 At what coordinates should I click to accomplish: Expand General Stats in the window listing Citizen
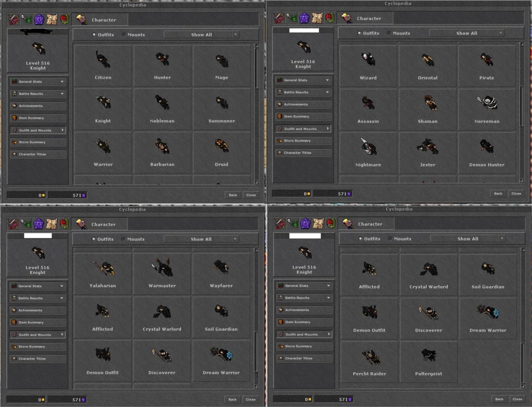[x=38, y=82]
